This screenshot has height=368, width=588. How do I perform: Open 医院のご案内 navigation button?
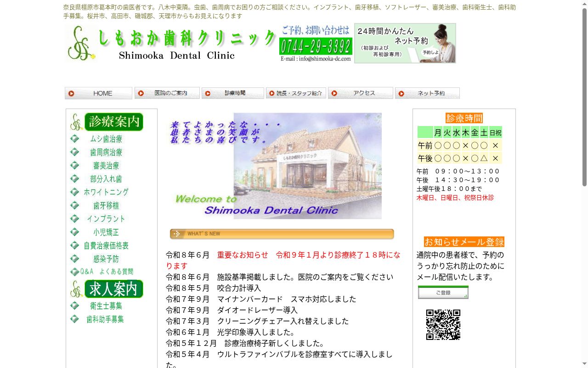[x=167, y=93]
